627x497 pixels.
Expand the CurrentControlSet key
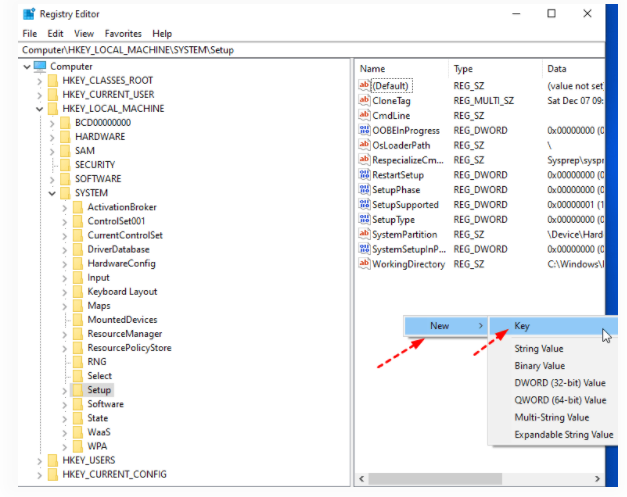pyautogui.click(x=64, y=236)
